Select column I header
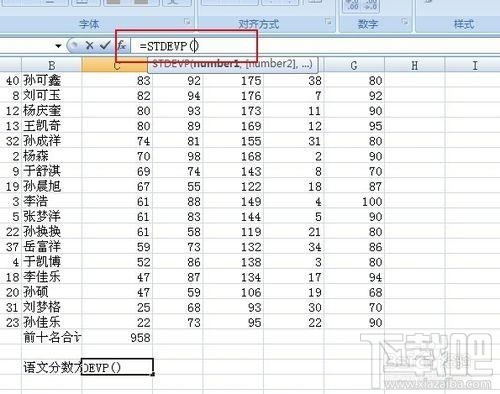This screenshot has width=500, height=394. point(475,65)
